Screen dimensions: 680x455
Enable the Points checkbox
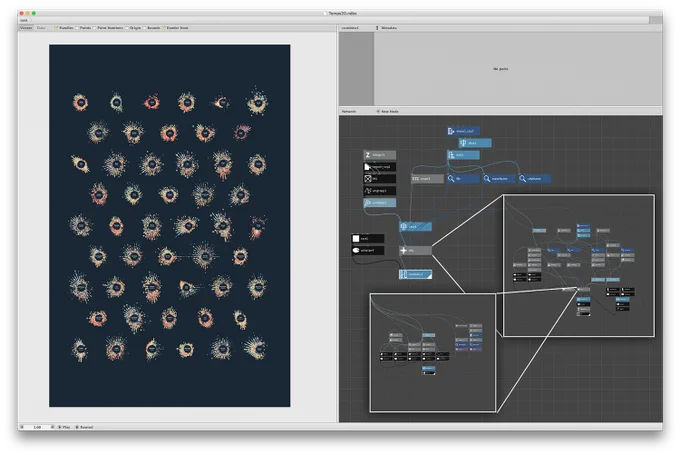77,28
